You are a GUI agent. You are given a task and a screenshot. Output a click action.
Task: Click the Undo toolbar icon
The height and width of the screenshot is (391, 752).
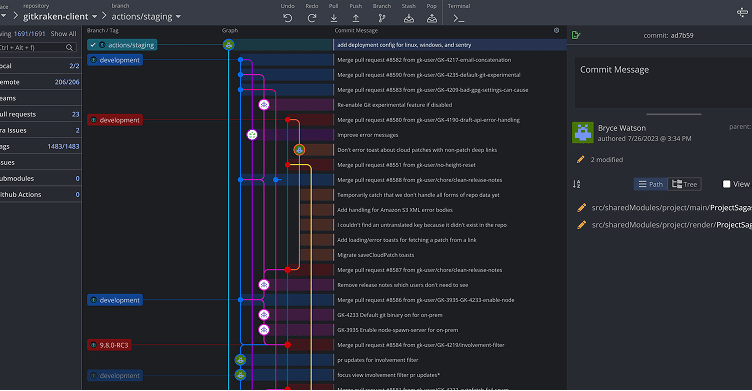[x=287, y=18]
